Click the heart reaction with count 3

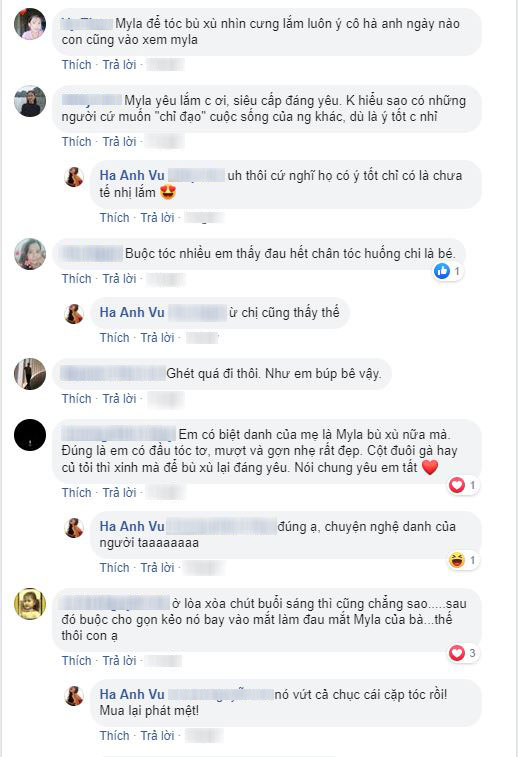[457, 653]
